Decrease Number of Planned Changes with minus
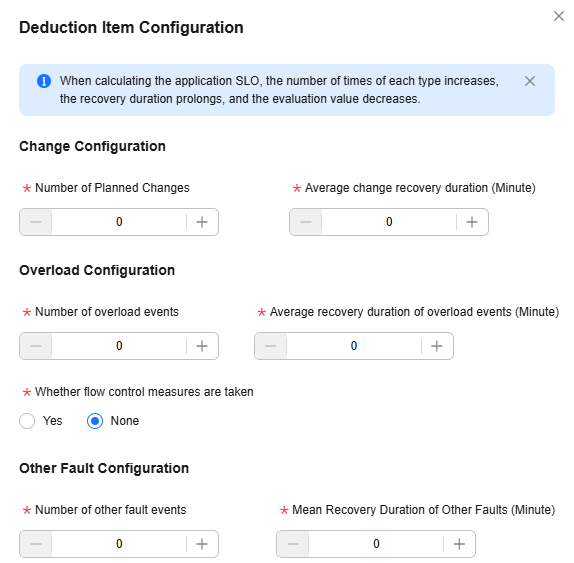This screenshot has height=563, width=574. 36,222
